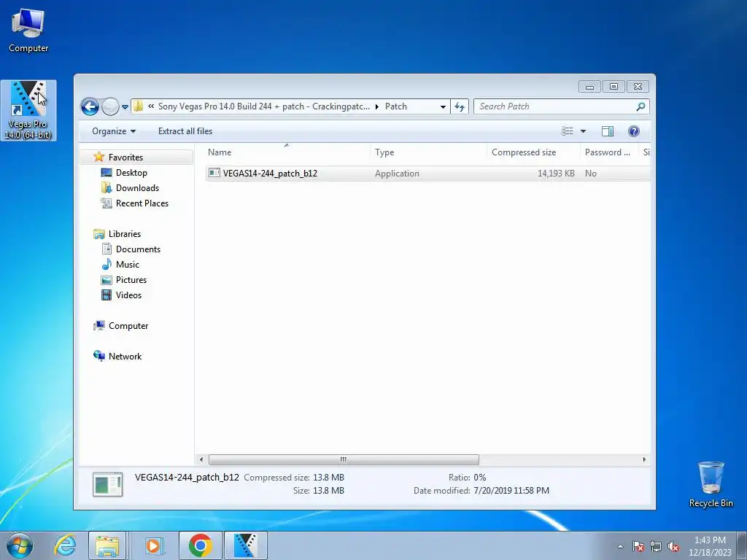Click the Vegas Pro taskbar button

[x=246, y=545]
